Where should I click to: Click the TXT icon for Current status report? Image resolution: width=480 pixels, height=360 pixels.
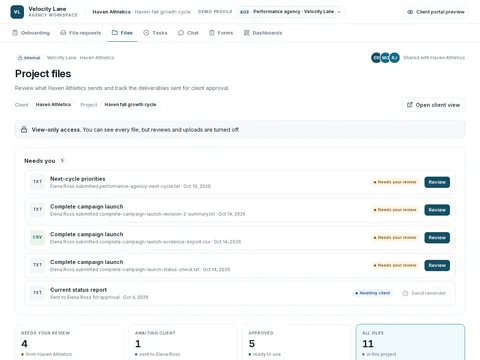coord(37,293)
